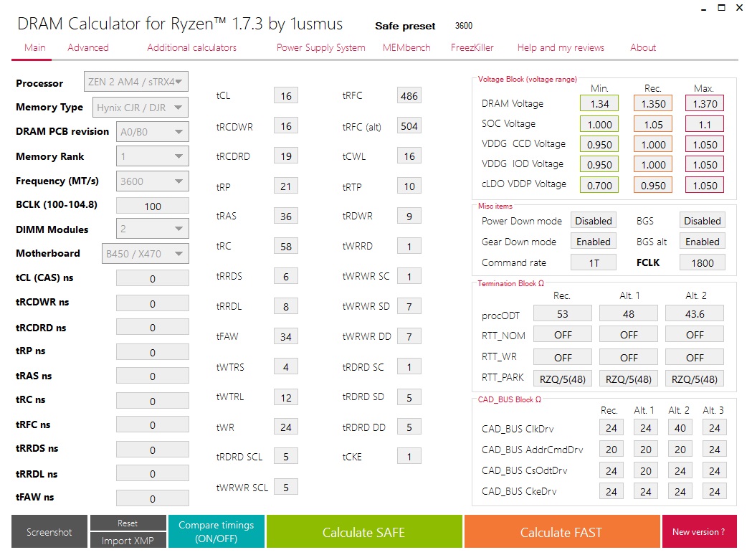752x560 pixels.
Task: Click Calculate SAFE
Action: coord(364,531)
